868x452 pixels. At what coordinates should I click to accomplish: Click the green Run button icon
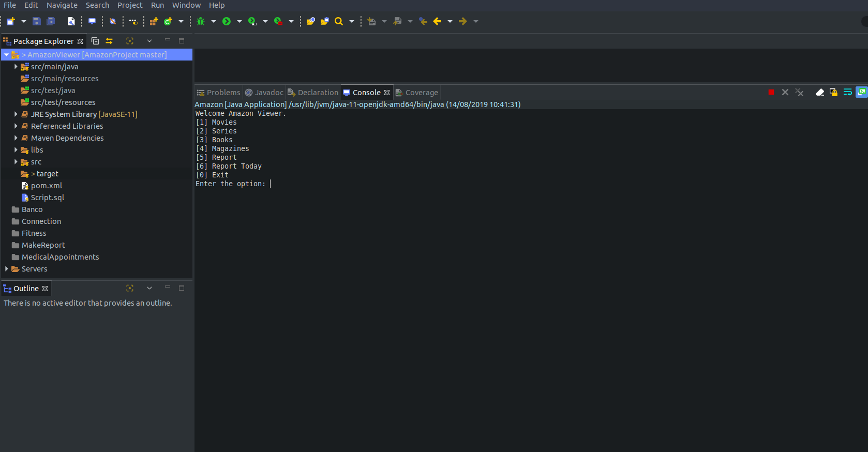click(x=227, y=21)
